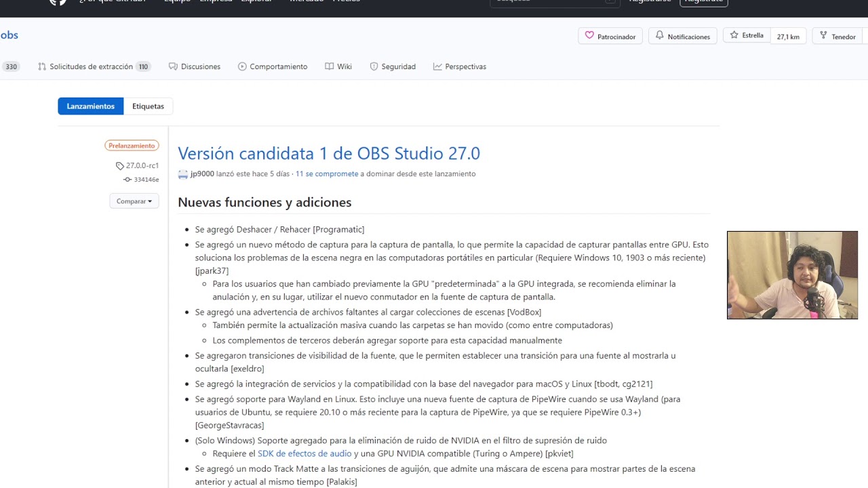Click the Track Matte line ending [Palakis]
This screenshot has width=868, height=488.
coord(445,475)
